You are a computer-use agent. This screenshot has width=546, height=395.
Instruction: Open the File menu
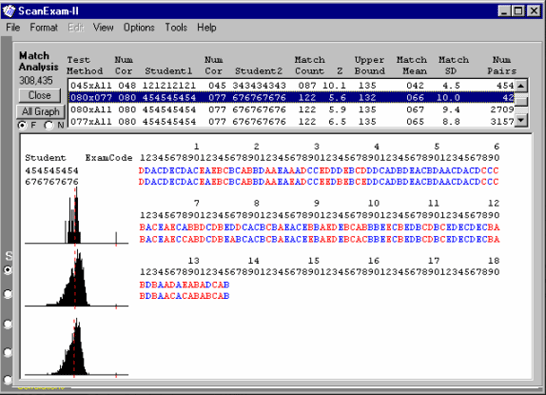click(x=13, y=28)
